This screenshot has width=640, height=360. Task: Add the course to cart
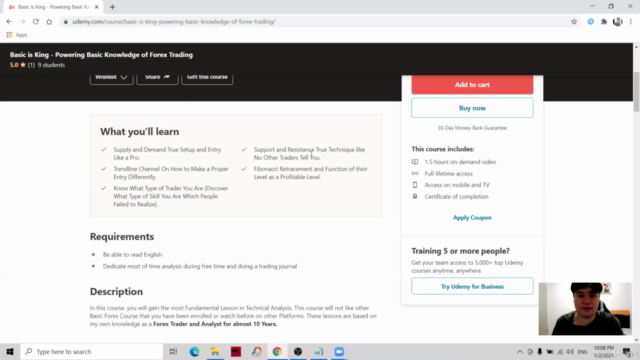coord(472,85)
